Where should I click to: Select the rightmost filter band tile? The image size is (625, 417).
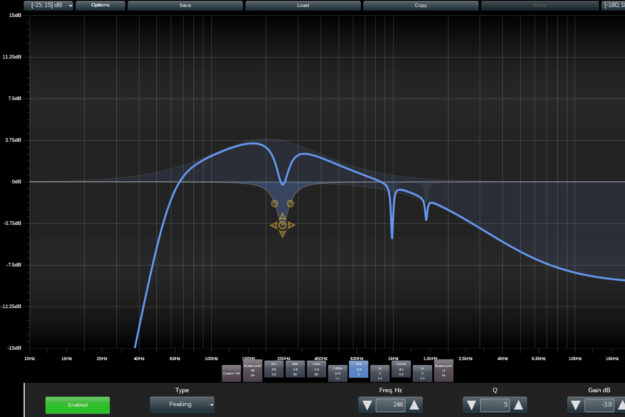[x=443, y=370]
